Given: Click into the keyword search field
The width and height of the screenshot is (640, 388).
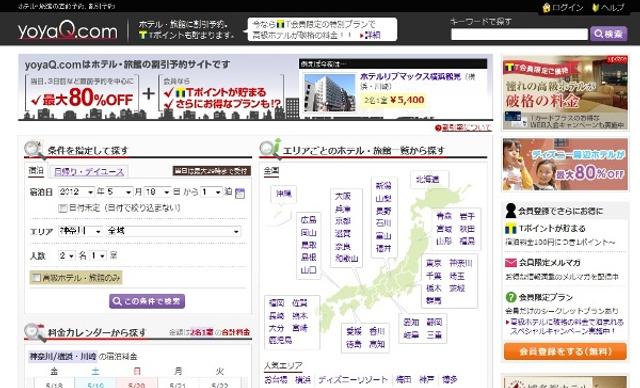Looking at the screenshot, I should coord(519,34).
